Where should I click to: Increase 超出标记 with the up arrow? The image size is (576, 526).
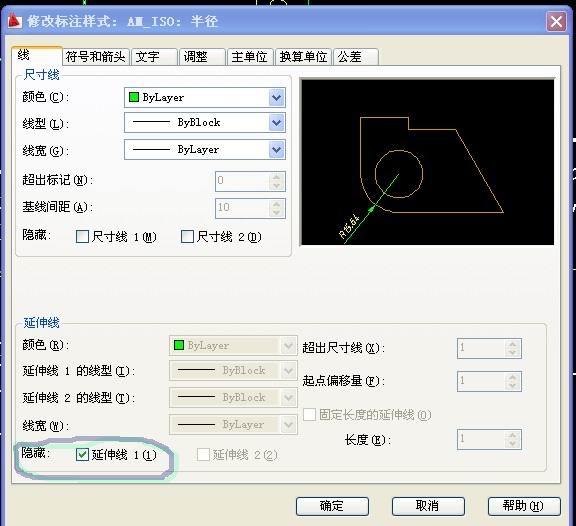277,176
